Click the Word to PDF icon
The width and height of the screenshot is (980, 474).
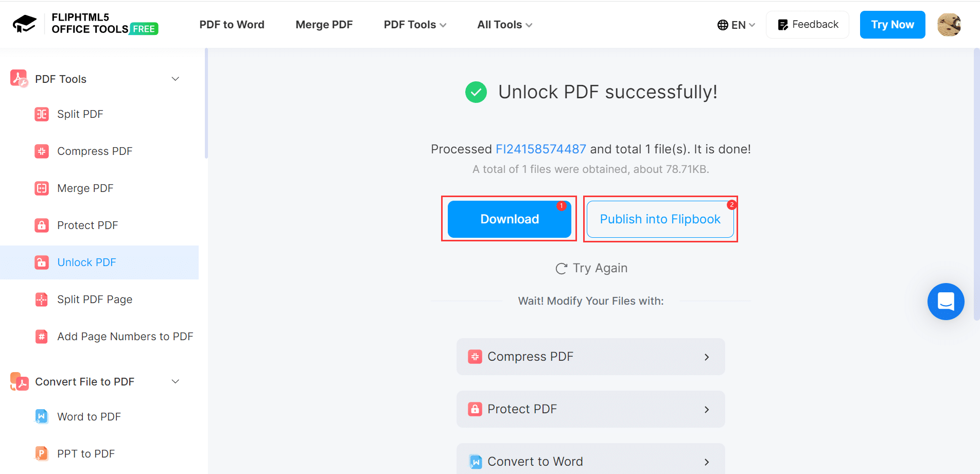point(42,416)
